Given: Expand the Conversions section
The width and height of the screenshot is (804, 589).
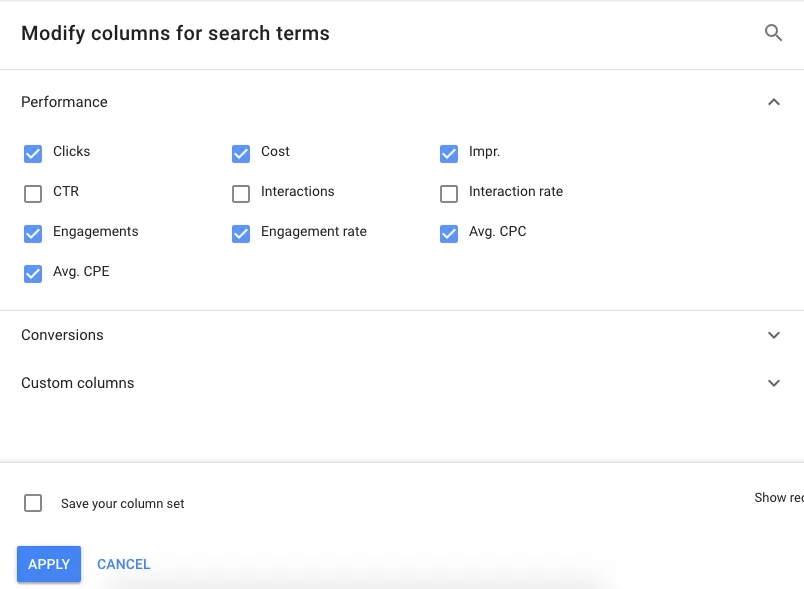Looking at the screenshot, I should pos(773,335).
